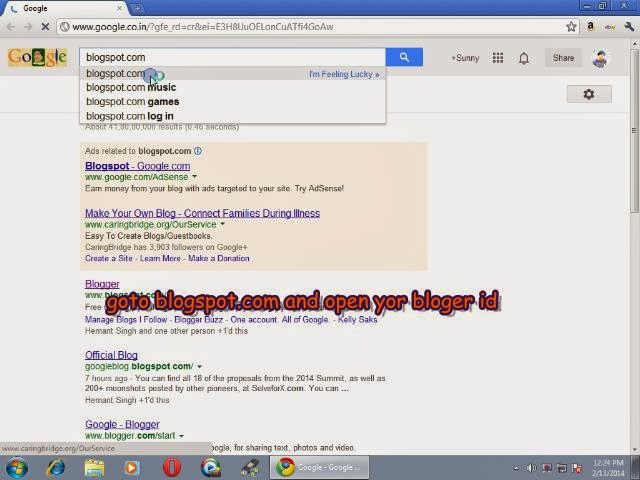Screen dimensions: 640x480
Task: Select first suggestion 'blogspot.com'
Action: pyautogui.click(x=233, y=74)
